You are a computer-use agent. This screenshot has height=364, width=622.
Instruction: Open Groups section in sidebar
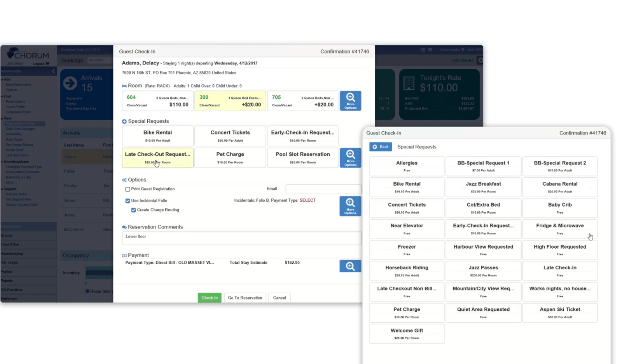(x=28, y=235)
